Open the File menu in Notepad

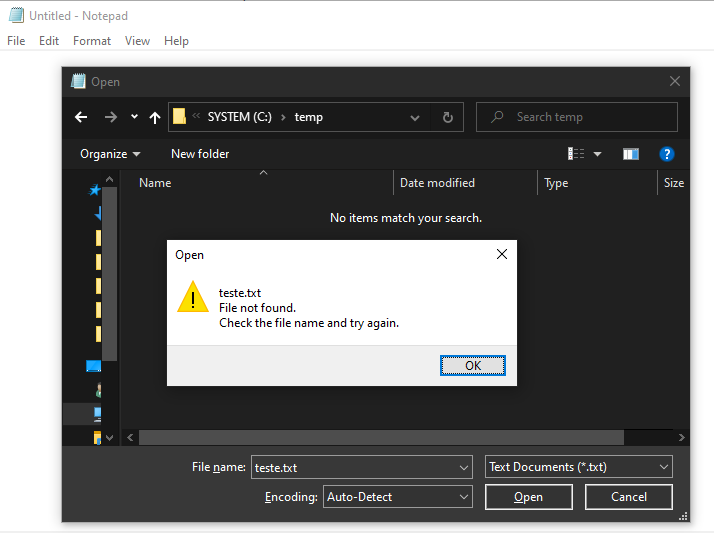tap(16, 41)
